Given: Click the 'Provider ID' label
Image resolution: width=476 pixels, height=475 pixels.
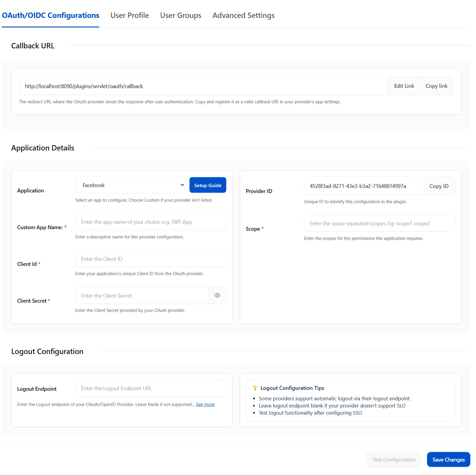Looking at the screenshot, I should (259, 191).
